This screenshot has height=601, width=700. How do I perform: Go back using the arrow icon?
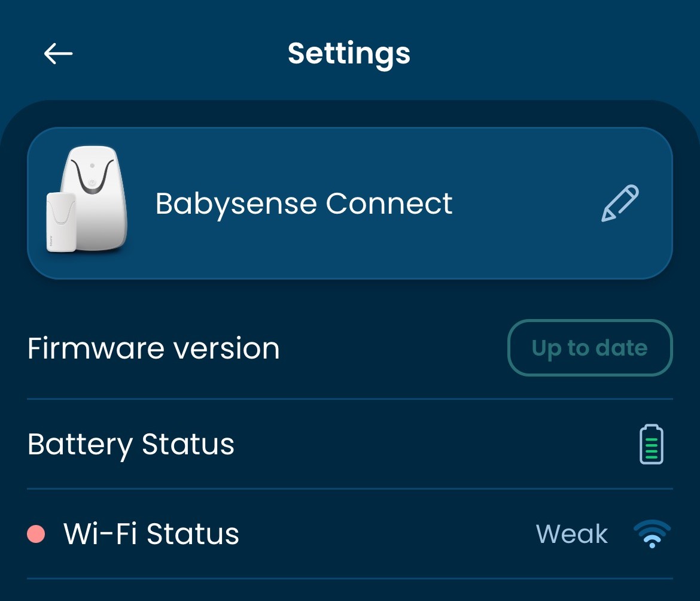58,54
